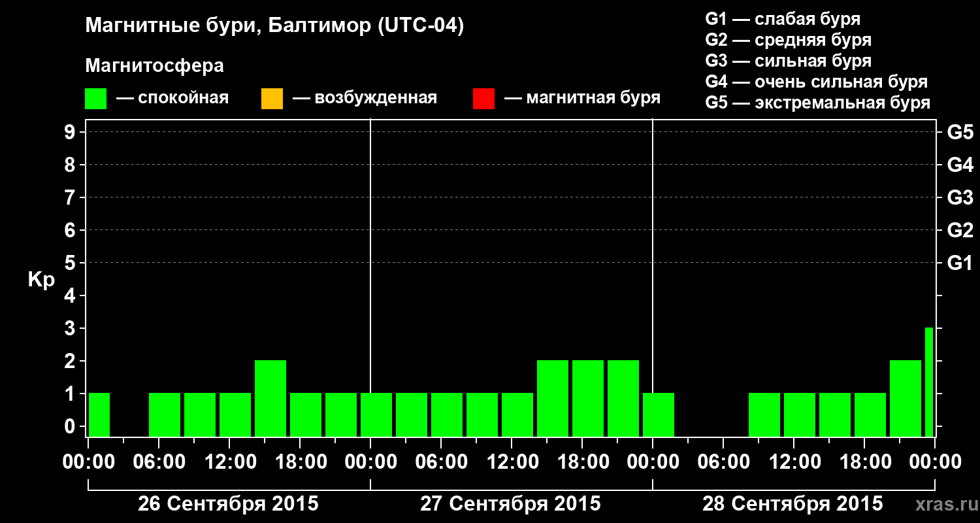This screenshot has width=980, height=523.
Task: Click the only Kp 2 bar on 26 September
Action: point(270,398)
